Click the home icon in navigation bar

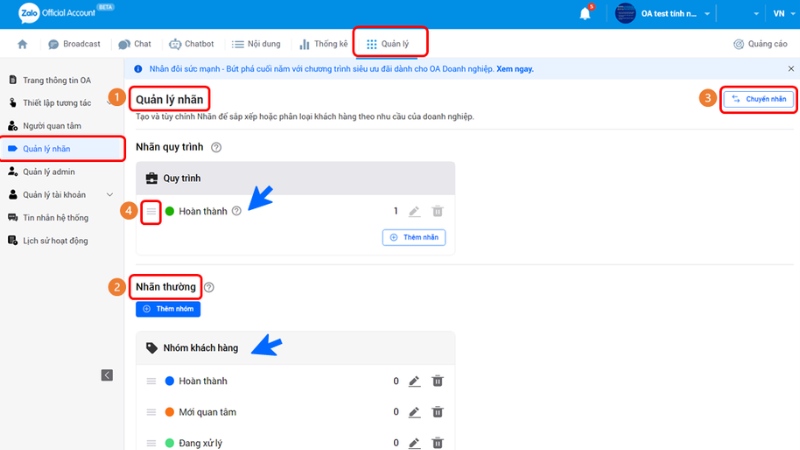22,44
